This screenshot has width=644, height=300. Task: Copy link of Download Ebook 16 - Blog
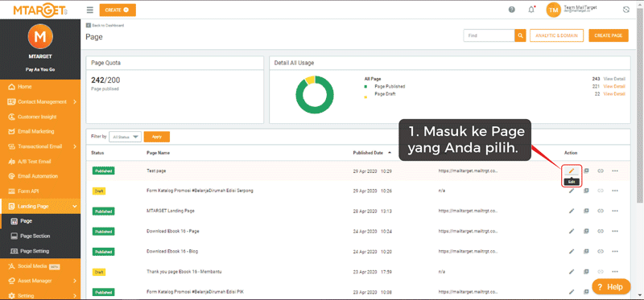(601, 251)
